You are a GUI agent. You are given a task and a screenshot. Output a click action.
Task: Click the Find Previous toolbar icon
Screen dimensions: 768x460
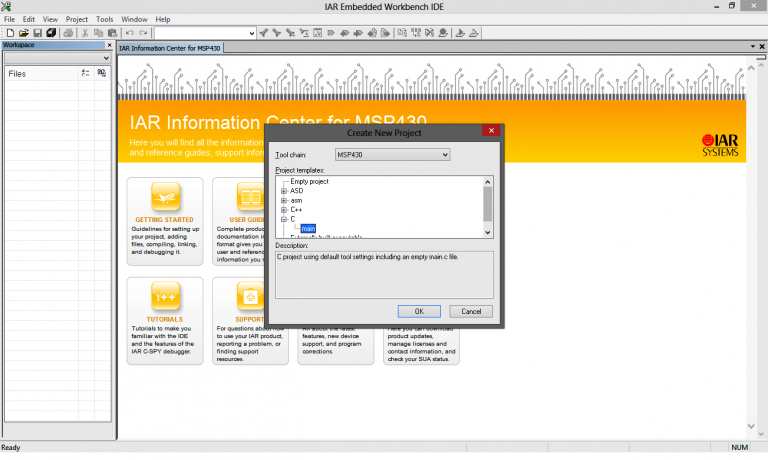pos(264,33)
